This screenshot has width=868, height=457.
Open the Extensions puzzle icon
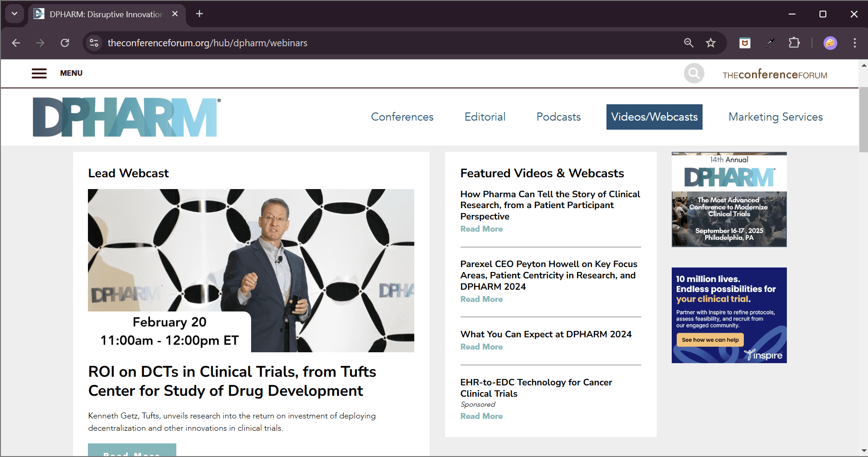[x=794, y=43]
